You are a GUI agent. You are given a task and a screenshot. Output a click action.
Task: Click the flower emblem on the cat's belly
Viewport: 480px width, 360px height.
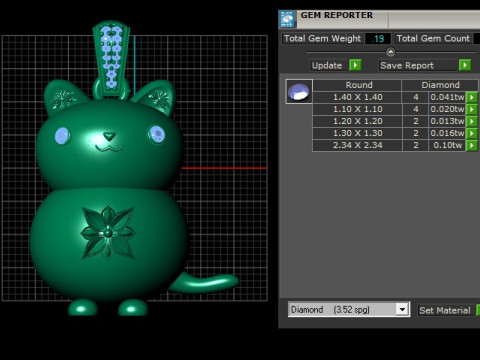point(108,232)
